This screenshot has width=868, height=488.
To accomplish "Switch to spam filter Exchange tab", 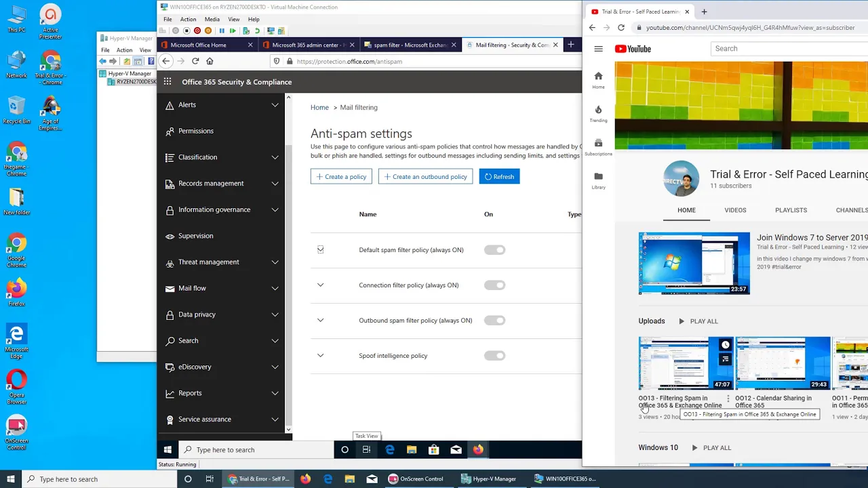I will point(410,45).
